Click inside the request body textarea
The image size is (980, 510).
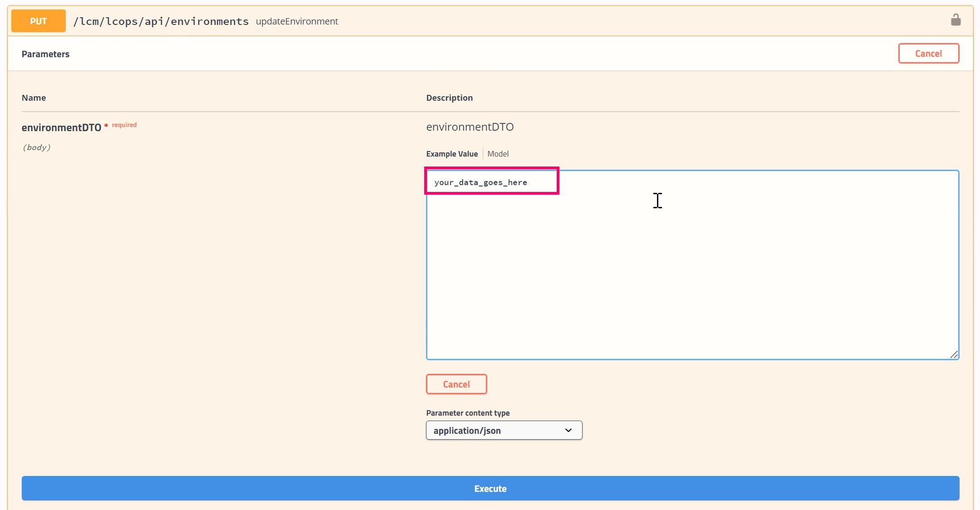coord(692,272)
